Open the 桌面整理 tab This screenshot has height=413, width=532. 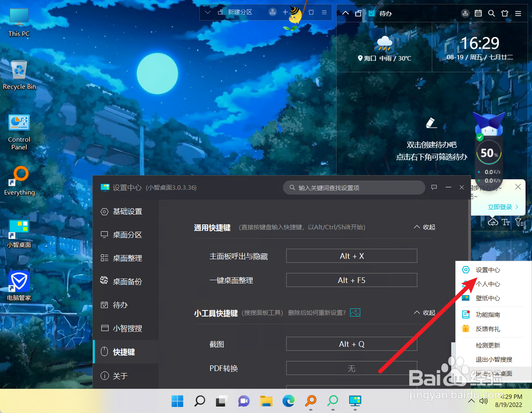[x=126, y=258]
